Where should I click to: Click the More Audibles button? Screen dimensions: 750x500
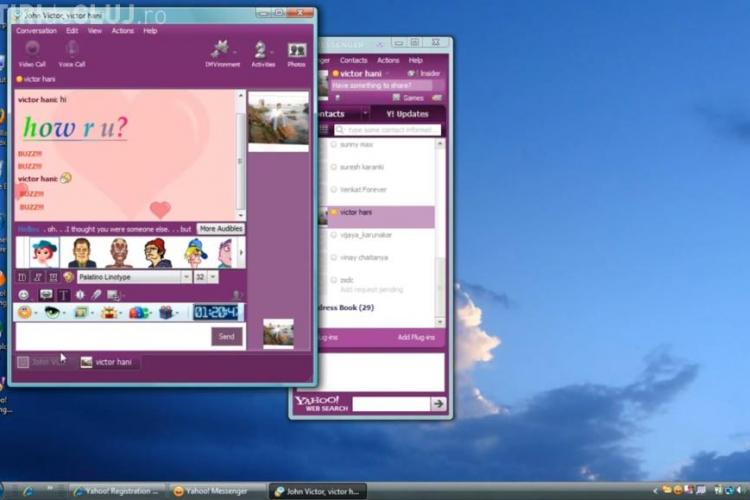(x=220, y=229)
